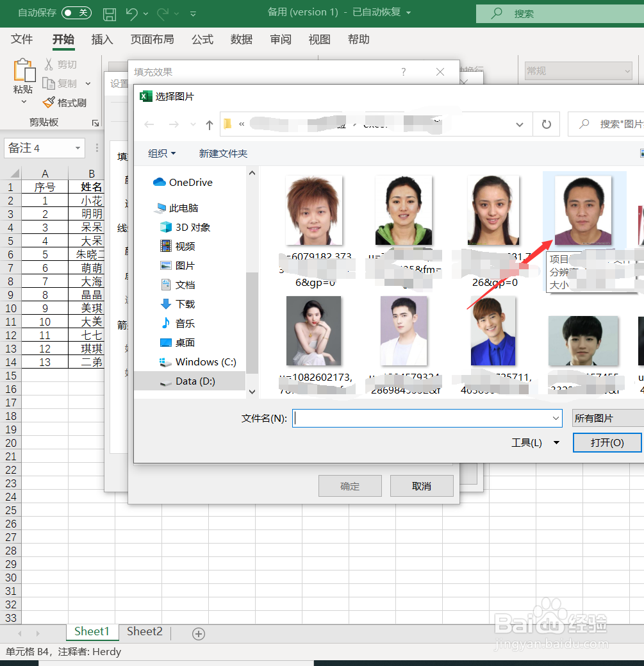Select 图片 folder in navigation pane
This screenshot has width=644, height=666.
coord(178,265)
